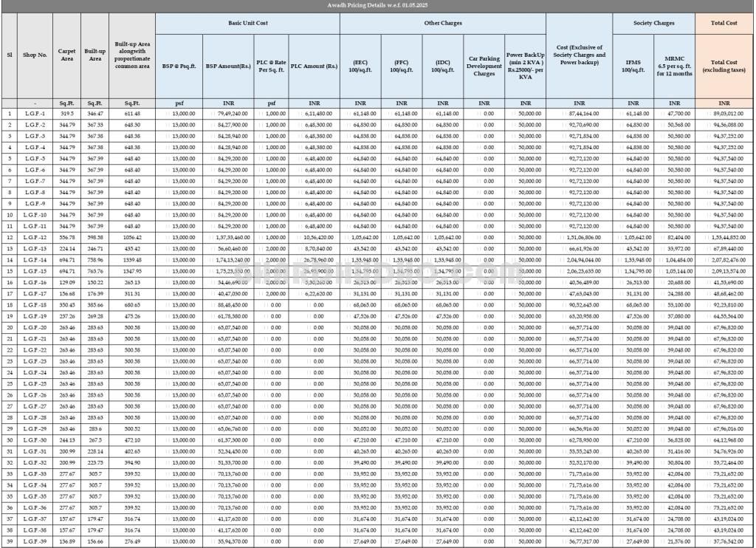Click BSP amount '35,94,370.00' for L.G.F.-39
756x548 pixels.
tap(228, 541)
